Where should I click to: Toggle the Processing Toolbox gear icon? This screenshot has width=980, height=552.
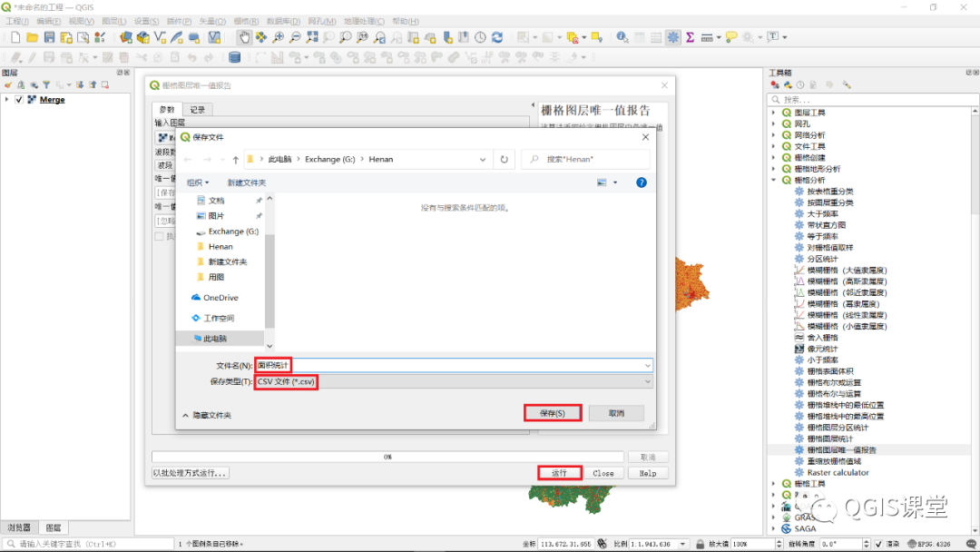tap(673, 37)
